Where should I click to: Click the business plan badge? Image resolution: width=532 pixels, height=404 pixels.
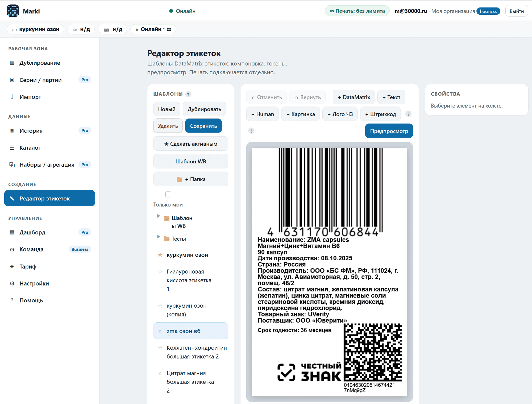(488, 11)
